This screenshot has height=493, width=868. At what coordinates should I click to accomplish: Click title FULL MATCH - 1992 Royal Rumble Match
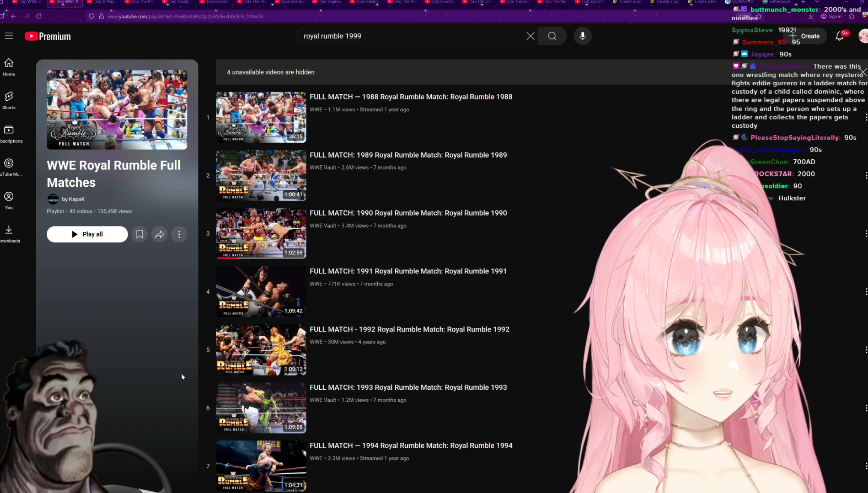click(x=409, y=329)
